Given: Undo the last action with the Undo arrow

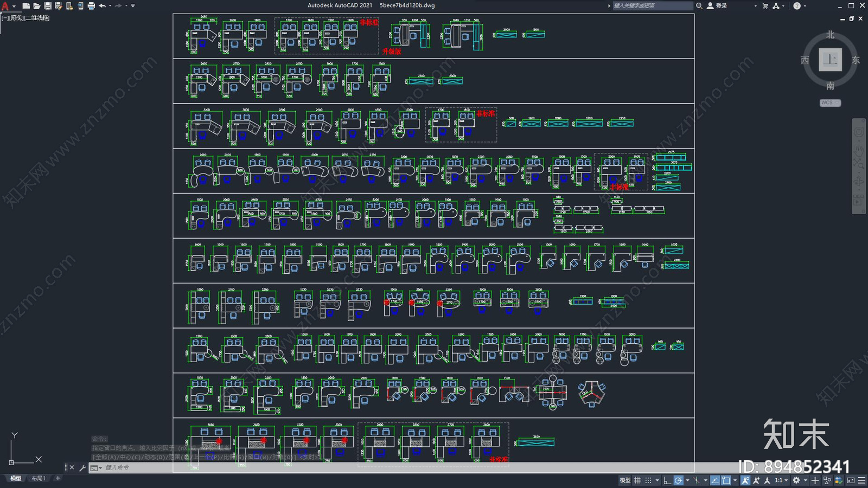Looking at the screenshot, I should pyautogui.click(x=102, y=6).
